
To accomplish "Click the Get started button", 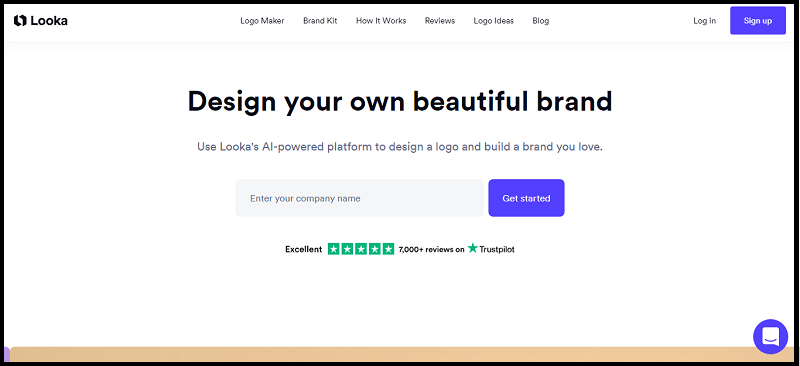I will [526, 198].
